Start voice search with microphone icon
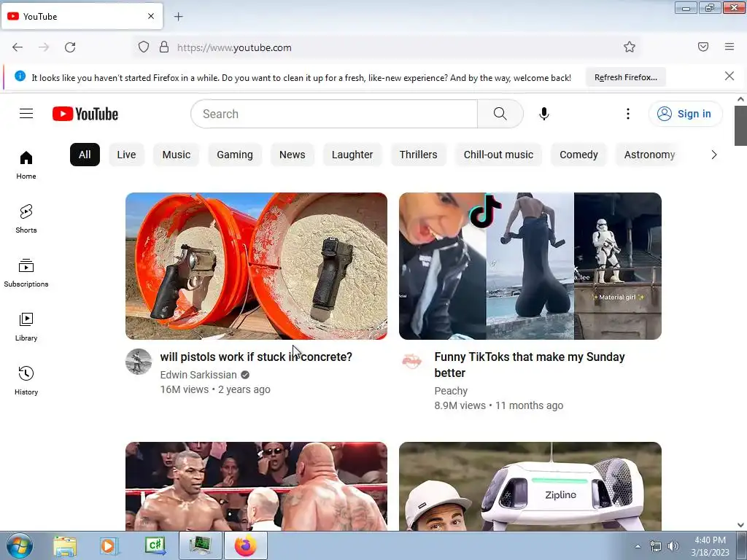 544,114
